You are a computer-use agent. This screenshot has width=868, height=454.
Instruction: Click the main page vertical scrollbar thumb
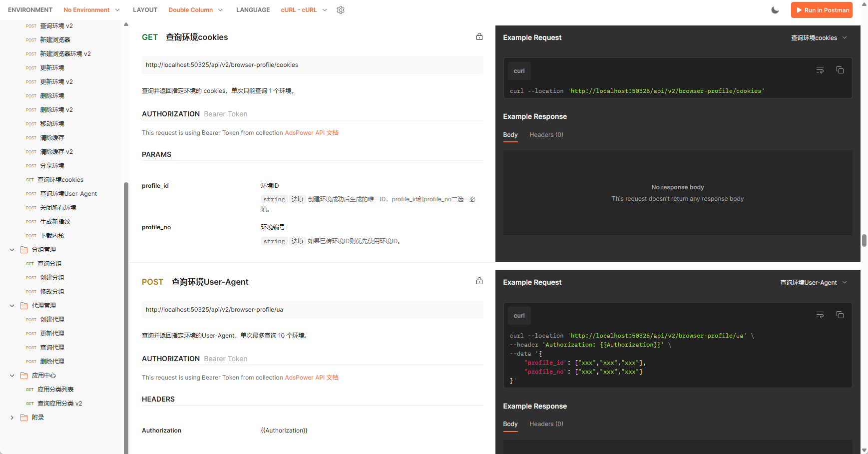point(864,240)
